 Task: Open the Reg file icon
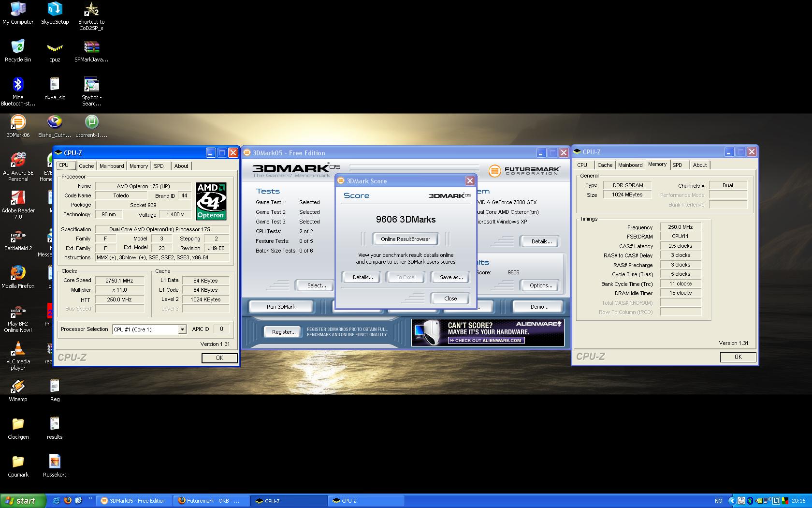(x=55, y=390)
